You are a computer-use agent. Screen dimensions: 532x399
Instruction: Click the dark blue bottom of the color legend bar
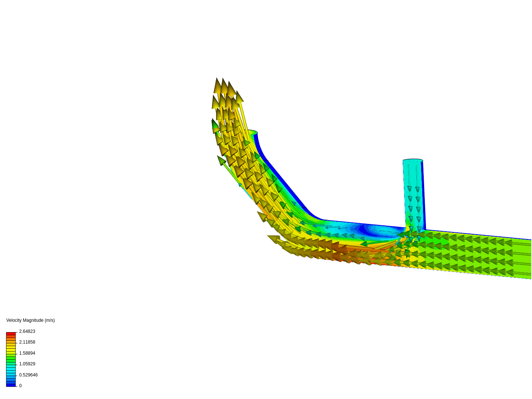11,385
